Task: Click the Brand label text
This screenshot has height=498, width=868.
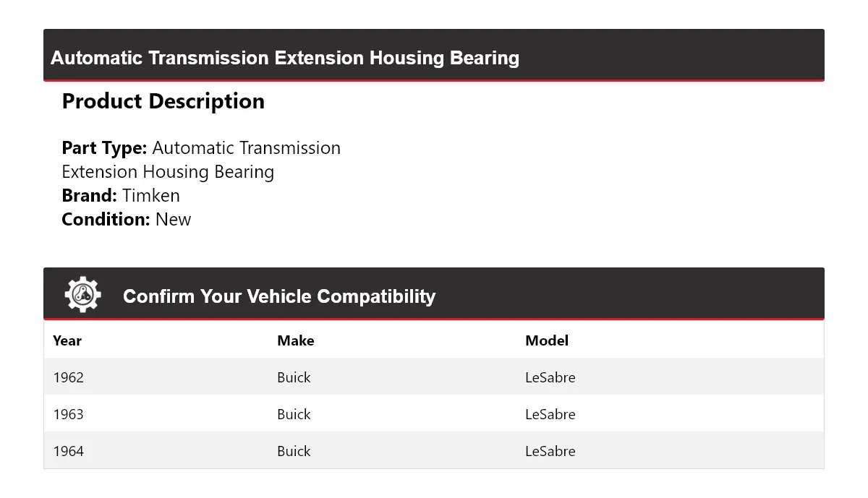Action: coord(90,196)
